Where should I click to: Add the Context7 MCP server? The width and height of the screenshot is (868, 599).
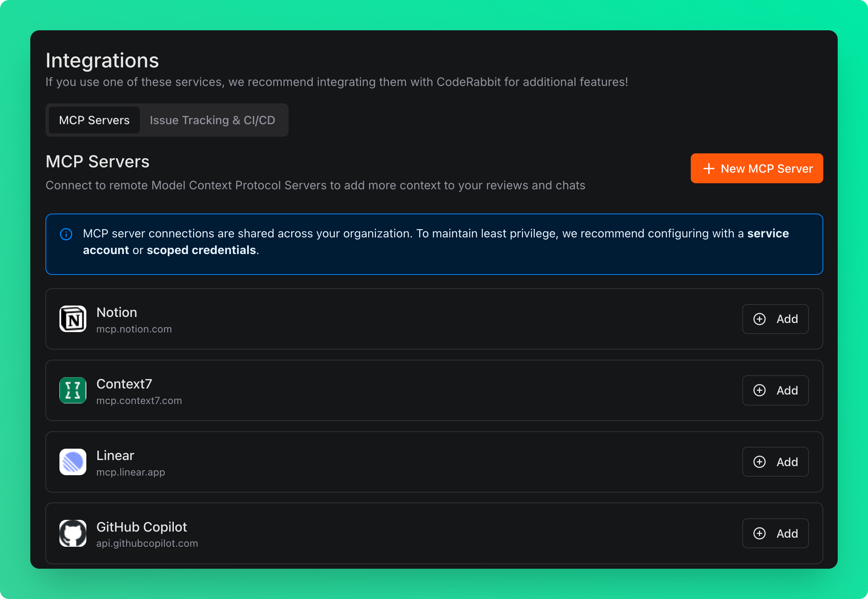click(775, 390)
